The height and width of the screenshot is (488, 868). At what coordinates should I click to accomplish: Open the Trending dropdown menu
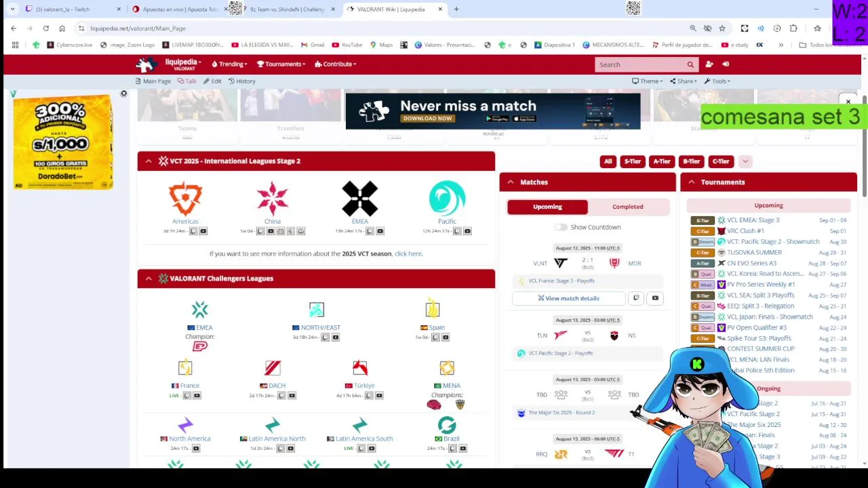click(230, 64)
